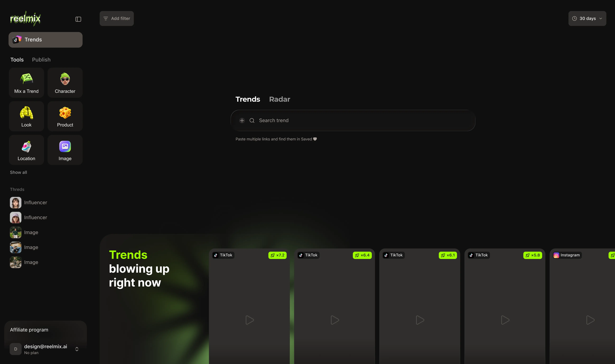This screenshot has height=364, width=615.
Task: Open the first Influencer thread
Action: 28,203
